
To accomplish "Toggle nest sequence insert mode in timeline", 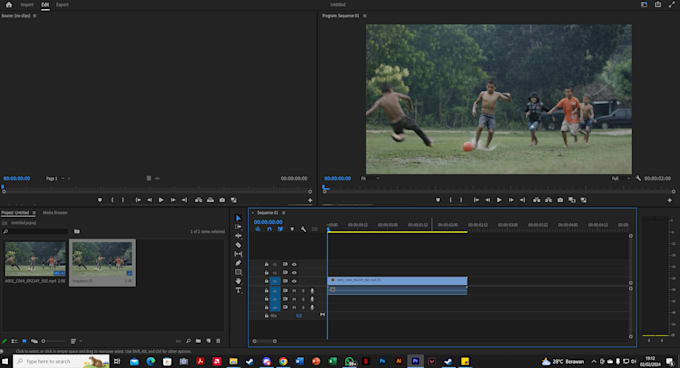I will [258, 229].
